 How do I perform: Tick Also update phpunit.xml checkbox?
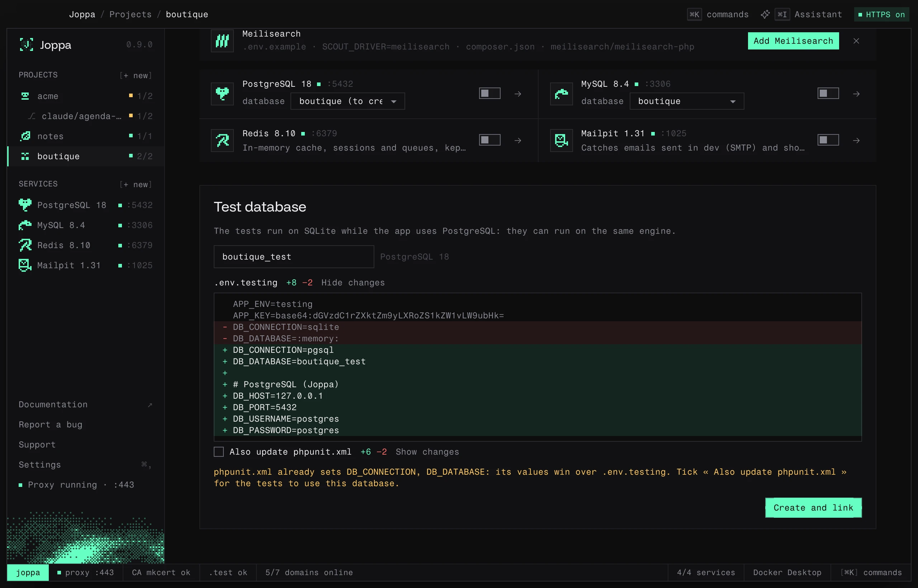219,452
